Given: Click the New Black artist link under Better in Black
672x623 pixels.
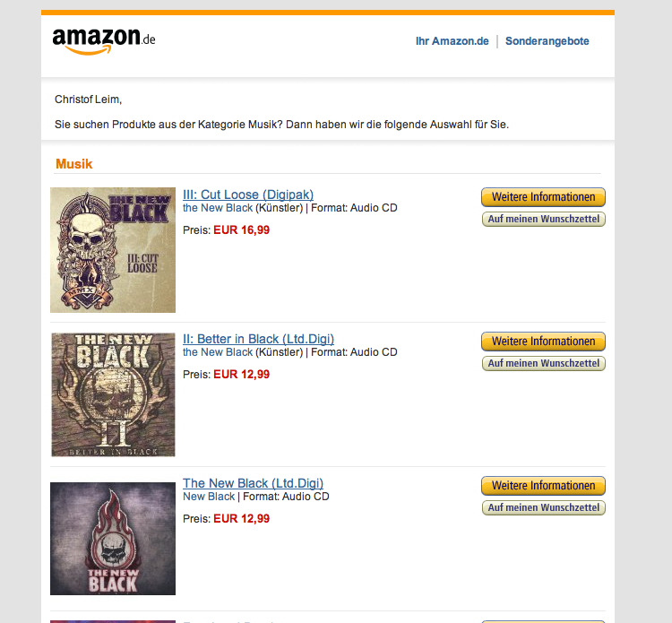Looking at the screenshot, I should [x=218, y=352].
